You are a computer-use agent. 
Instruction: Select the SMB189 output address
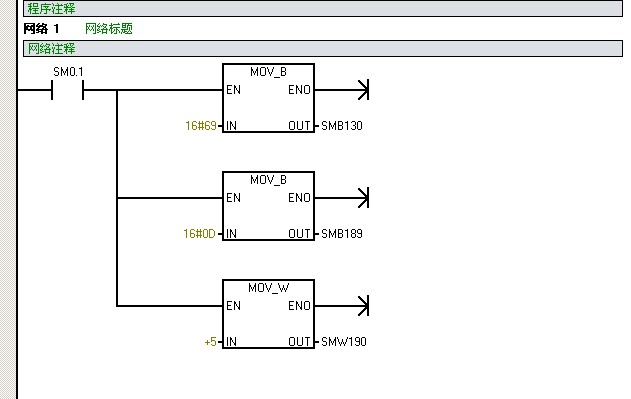[x=342, y=234]
